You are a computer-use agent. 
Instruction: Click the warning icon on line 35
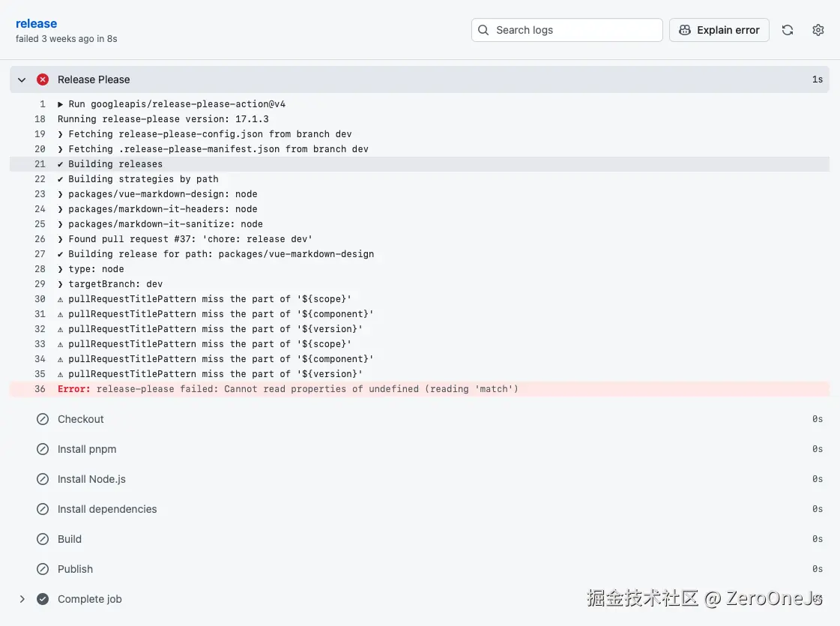pos(61,375)
